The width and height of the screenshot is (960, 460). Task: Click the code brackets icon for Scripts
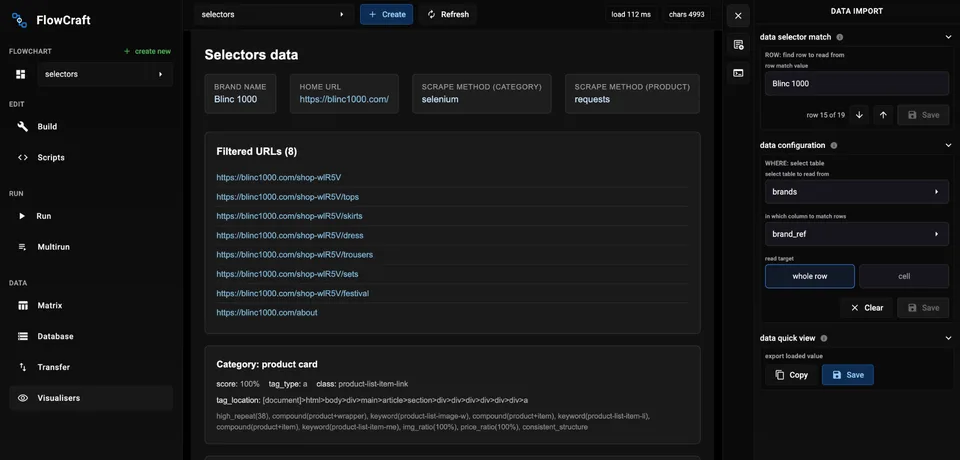[23, 157]
